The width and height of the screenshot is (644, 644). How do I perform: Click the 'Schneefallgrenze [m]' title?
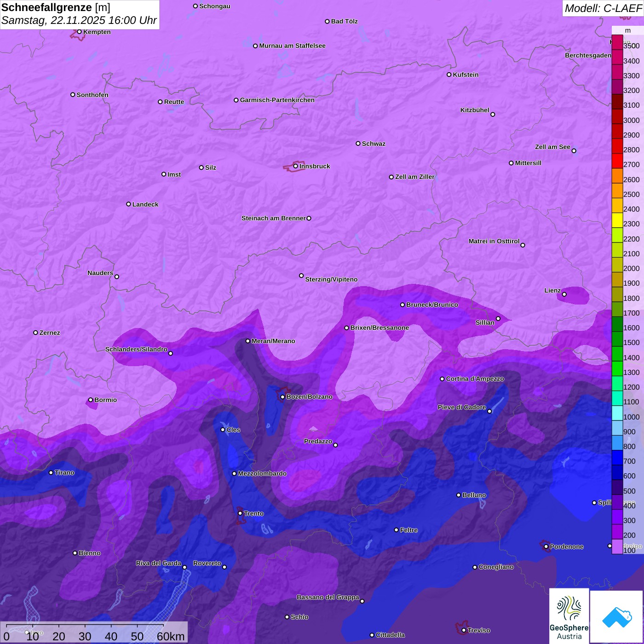56,8
